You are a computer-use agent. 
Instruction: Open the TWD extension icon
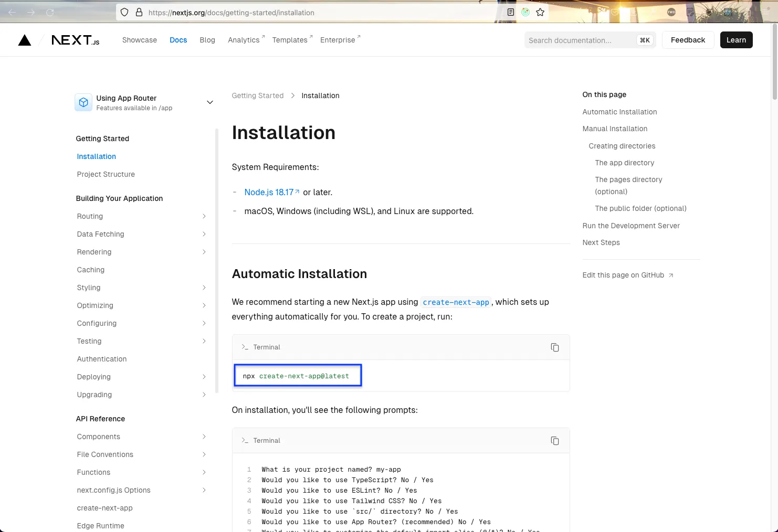(671, 12)
